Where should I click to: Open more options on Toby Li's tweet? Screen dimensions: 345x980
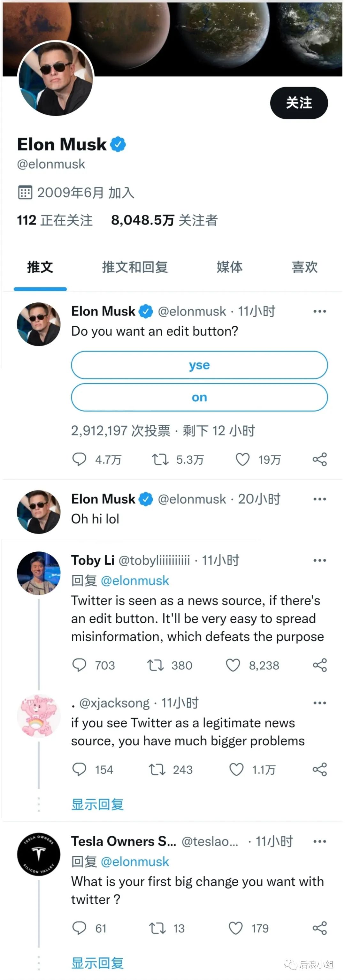point(319,560)
